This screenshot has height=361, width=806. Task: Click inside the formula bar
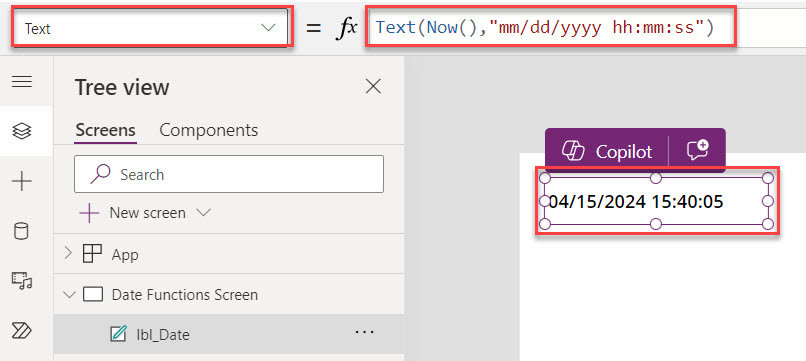(587, 27)
